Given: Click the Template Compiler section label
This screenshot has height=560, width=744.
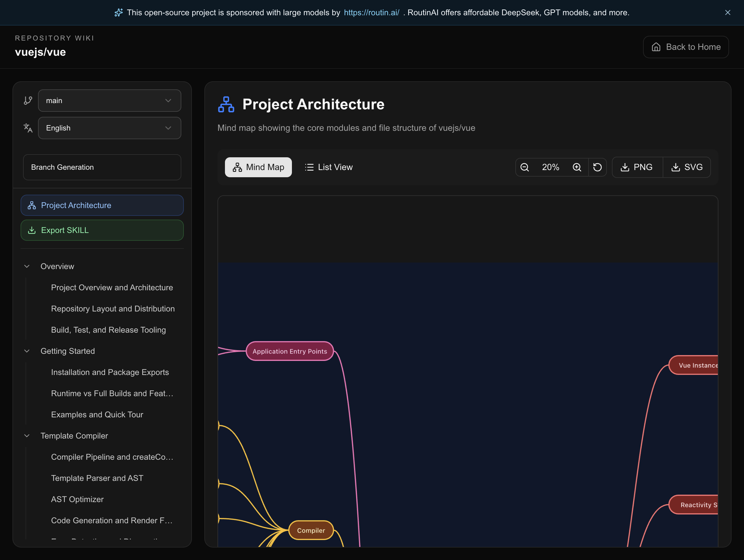Looking at the screenshot, I should (x=74, y=436).
